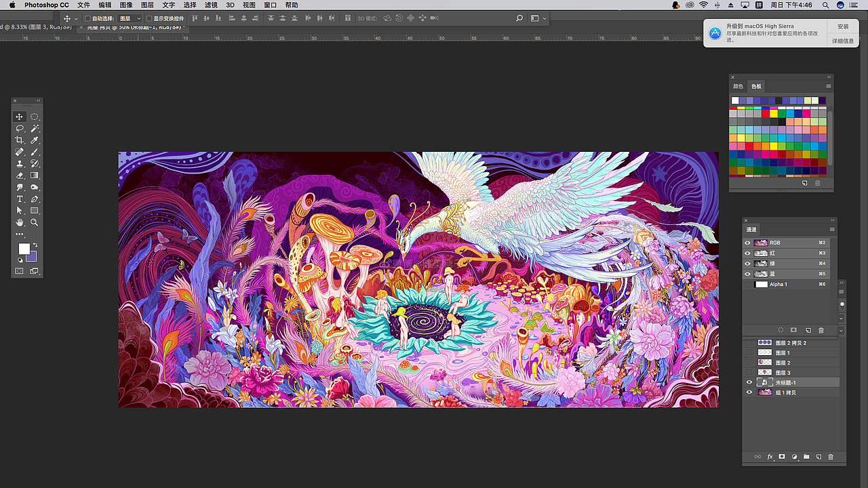Screen dimensions: 868x488
Task: Create a new fill or adjustment layer
Action: [x=794, y=457]
